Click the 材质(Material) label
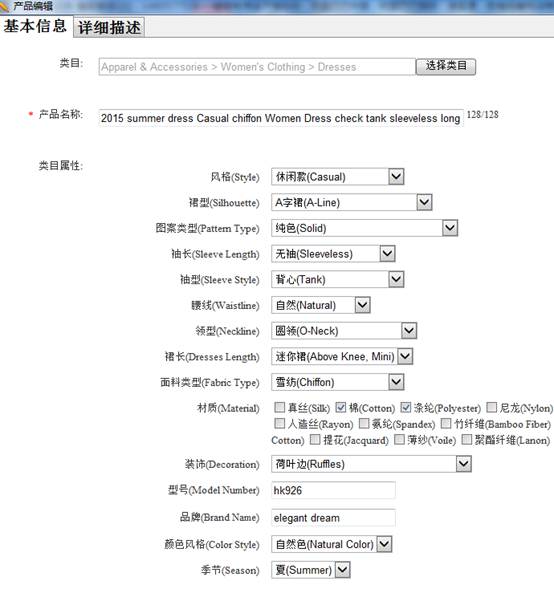Viewport: 554px width, 593px height. tap(228, 408)
